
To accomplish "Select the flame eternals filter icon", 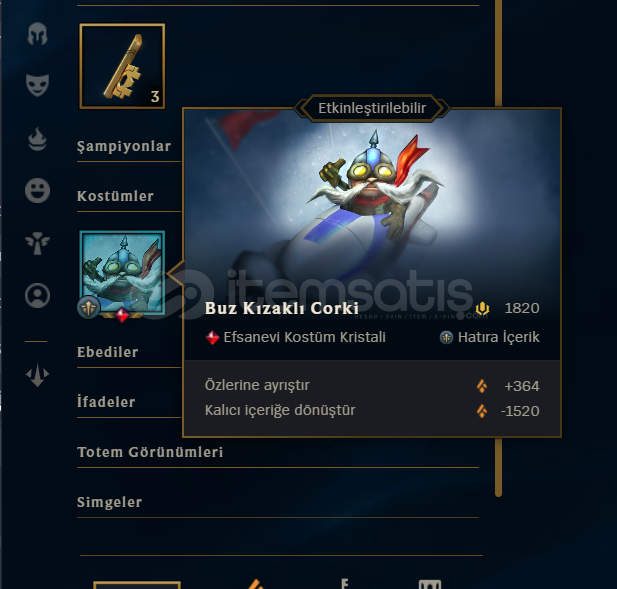I will 37,139.
